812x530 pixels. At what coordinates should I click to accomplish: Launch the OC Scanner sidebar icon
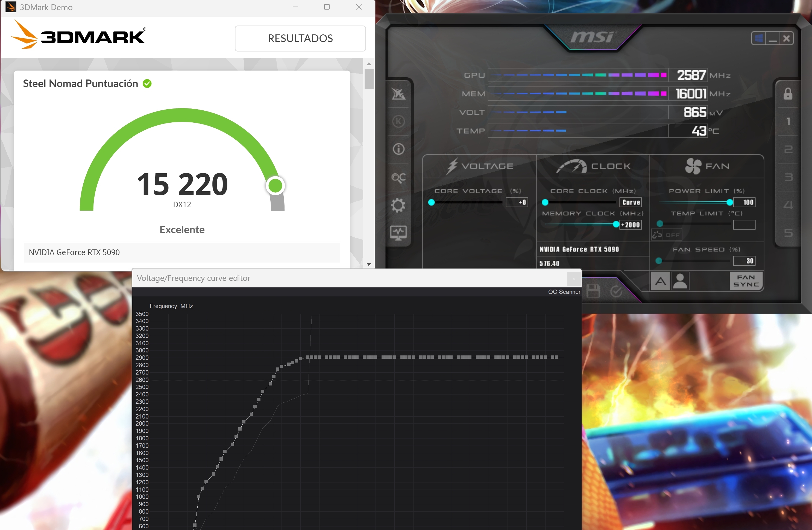[398, 177]
